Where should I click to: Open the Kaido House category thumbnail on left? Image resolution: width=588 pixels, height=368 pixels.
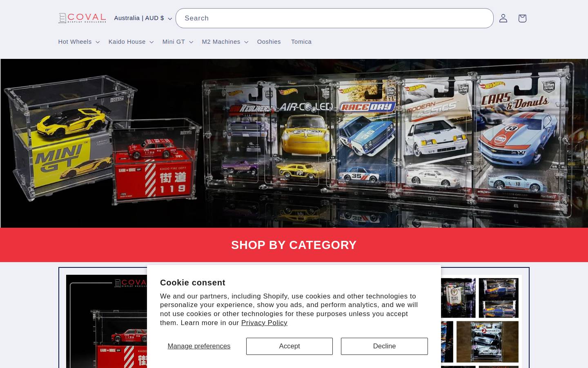(x=107, y=321)
